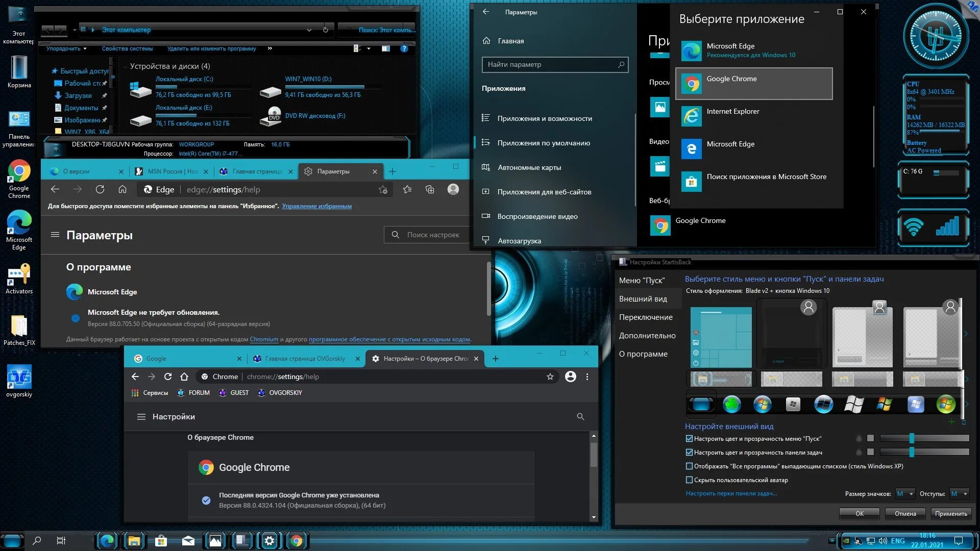Expand Explorer address bar dropdown arrow
The image size is (980, 551).
click(x=309, y=30)
